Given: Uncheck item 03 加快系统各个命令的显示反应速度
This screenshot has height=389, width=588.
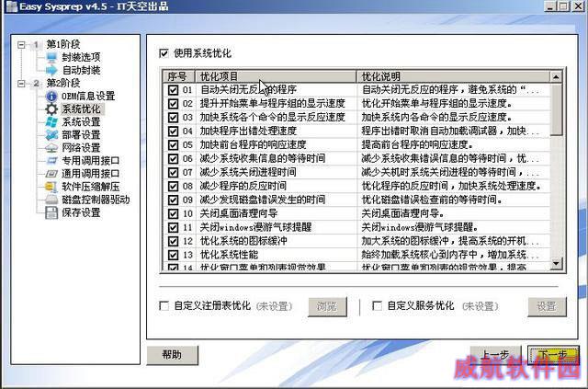Looking at the screenshot, I should click(173, 117).
